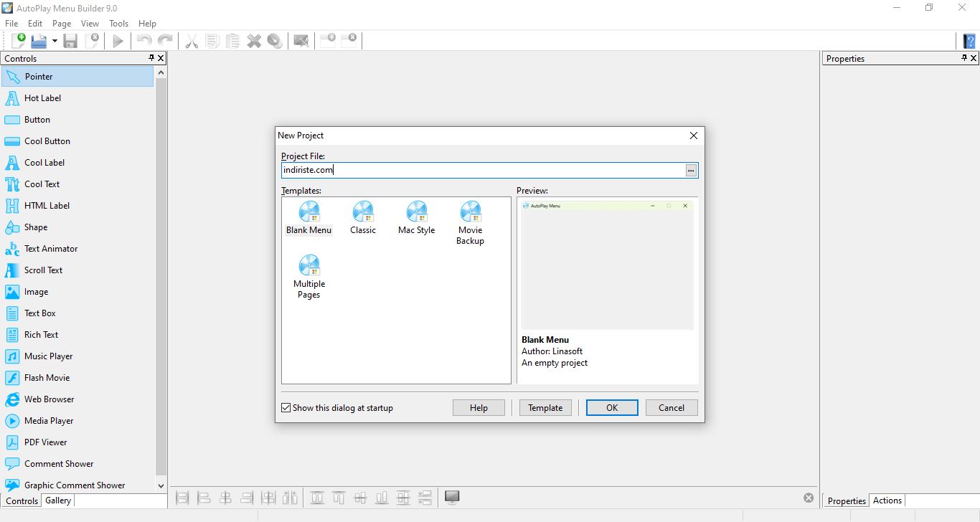Image resolution: width=980 pixels, height=522 pixels.
Task: Click the Run preview play icon
Action: coord(118,41)
